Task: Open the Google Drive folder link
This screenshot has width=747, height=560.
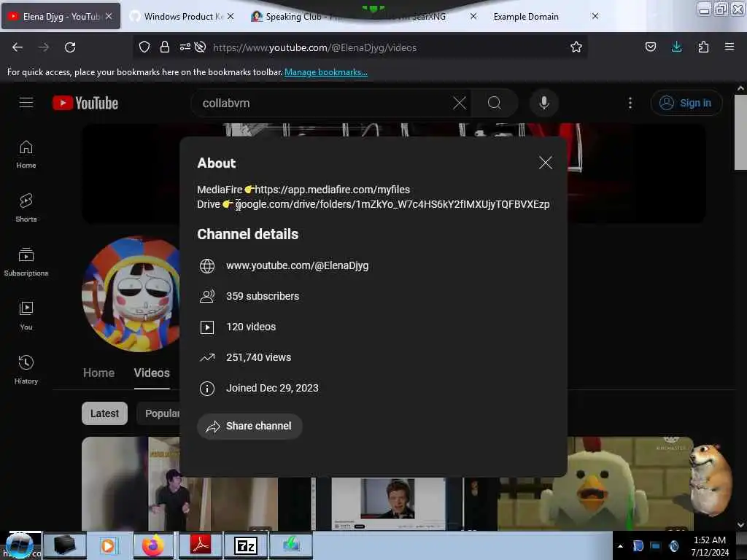Action: coord(393,204)
